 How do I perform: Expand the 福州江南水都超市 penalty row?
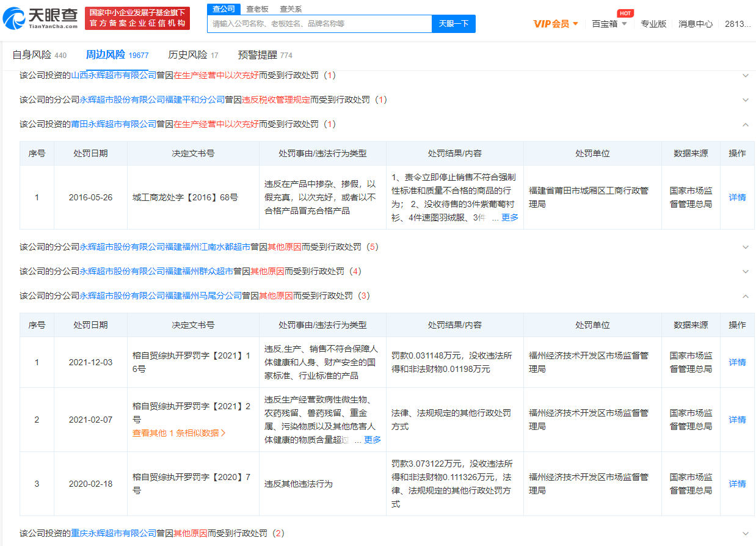coord(745,247)
